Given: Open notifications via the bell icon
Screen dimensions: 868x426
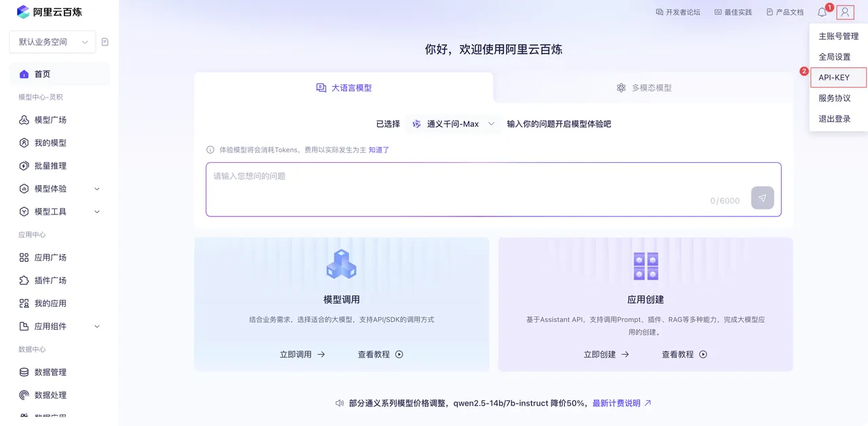Looking at the screenshot, I should point(822,12).
